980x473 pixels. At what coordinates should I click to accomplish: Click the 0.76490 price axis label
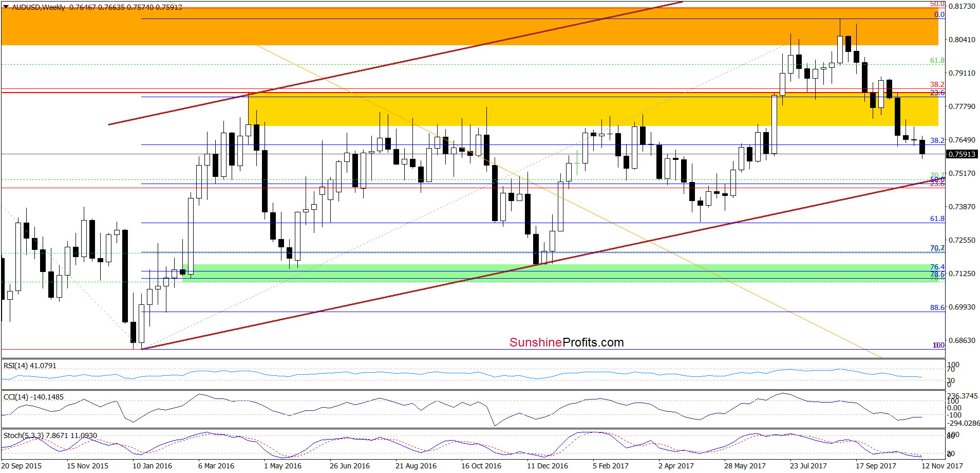pyautogui.click(x=962, y=140)
